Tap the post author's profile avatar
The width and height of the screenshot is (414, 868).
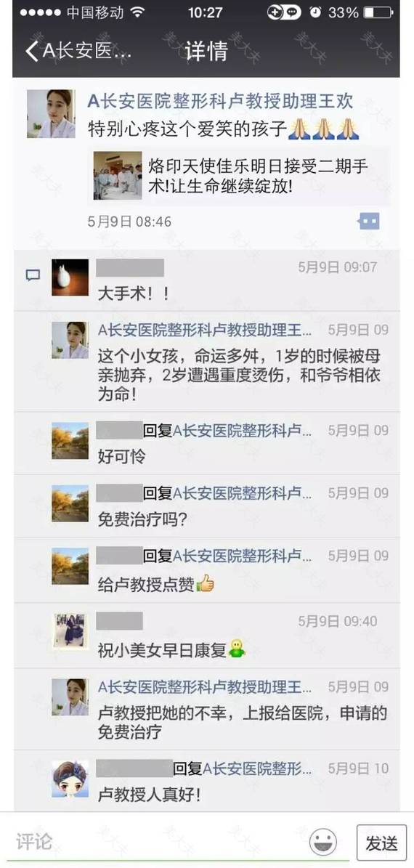51,114
